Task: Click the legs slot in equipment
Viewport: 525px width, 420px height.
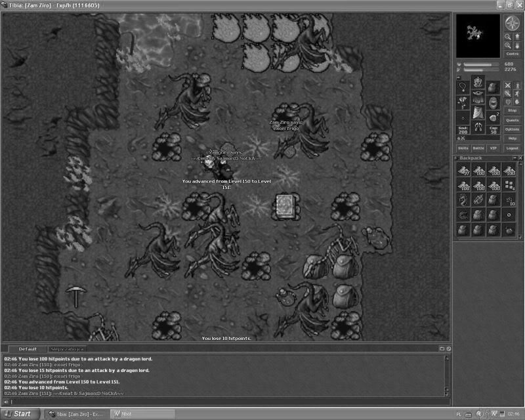Action: tap(478, 112)
